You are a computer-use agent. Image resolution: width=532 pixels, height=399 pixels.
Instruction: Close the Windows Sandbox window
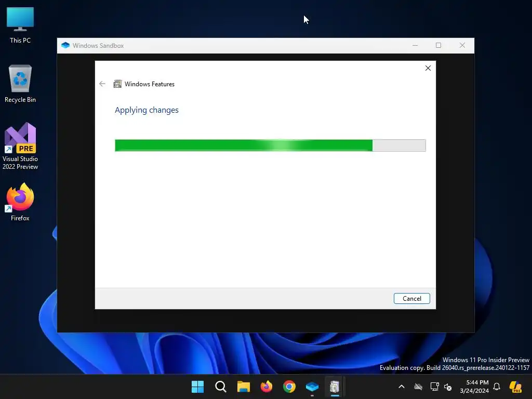[462, 46]
